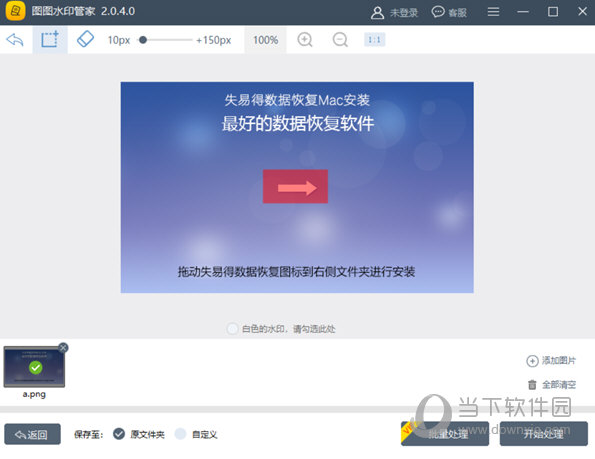This screenshot has height=459, width=595.
Task: Select the eraser smear tool
Action: pyautogui.click(x=85, y=39)
